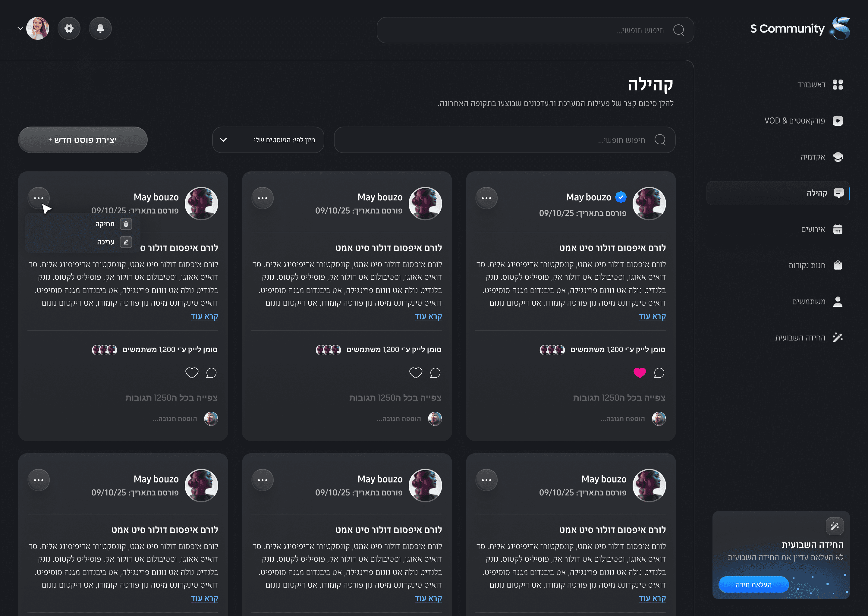
Task: Click the community posts search field
Action: pyautogui.click(x=505, y=140)
